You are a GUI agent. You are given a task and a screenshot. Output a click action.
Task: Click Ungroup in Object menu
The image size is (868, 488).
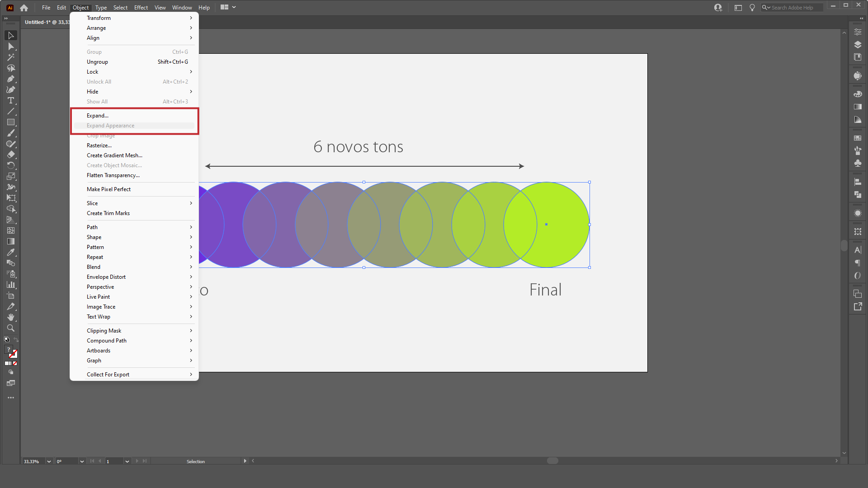click(97, 62)
